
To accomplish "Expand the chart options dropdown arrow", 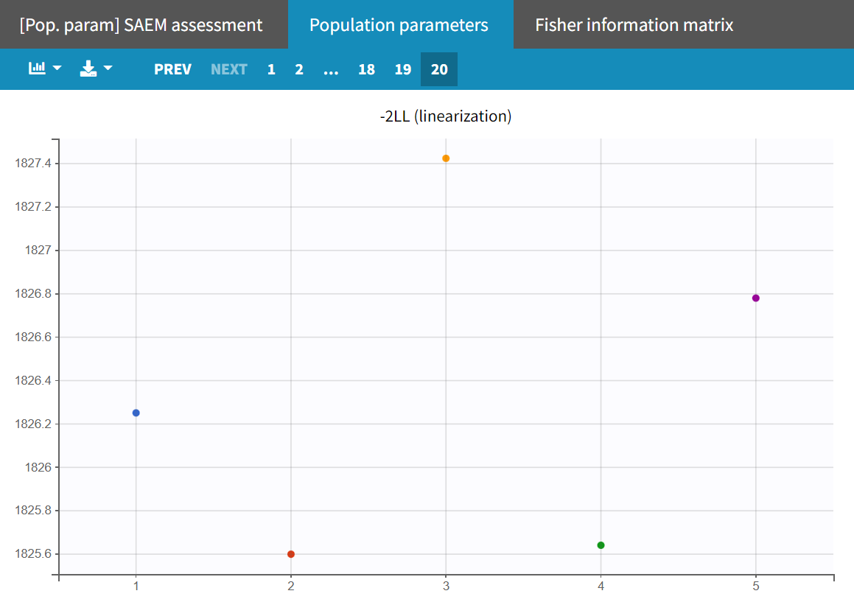I will pos(57,69).
